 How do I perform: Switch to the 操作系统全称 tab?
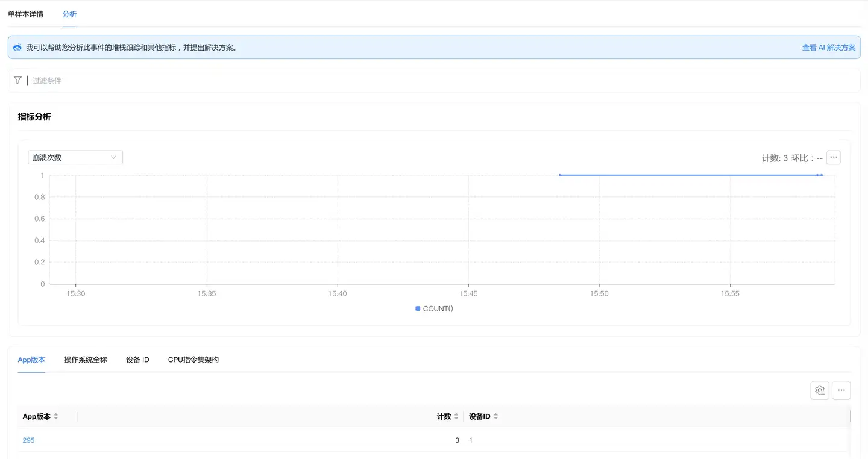pyautogui.click(x=86, y=360)
